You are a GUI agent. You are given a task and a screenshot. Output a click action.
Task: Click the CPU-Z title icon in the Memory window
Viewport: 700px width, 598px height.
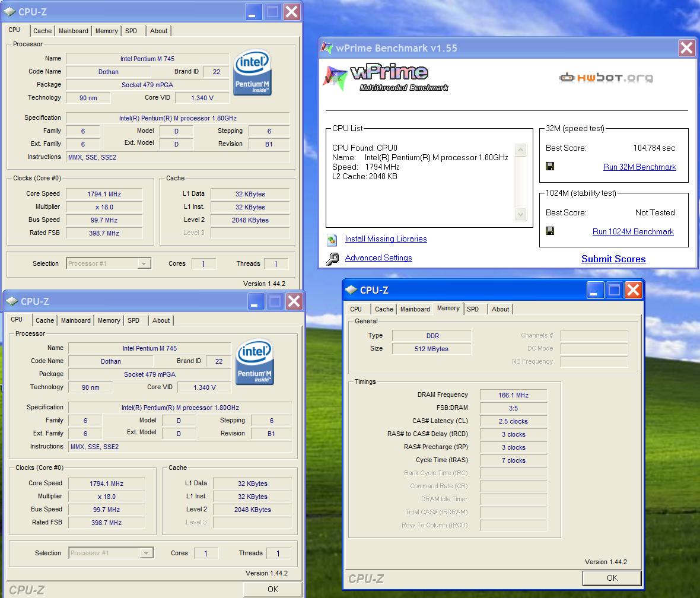click(351, 290)
